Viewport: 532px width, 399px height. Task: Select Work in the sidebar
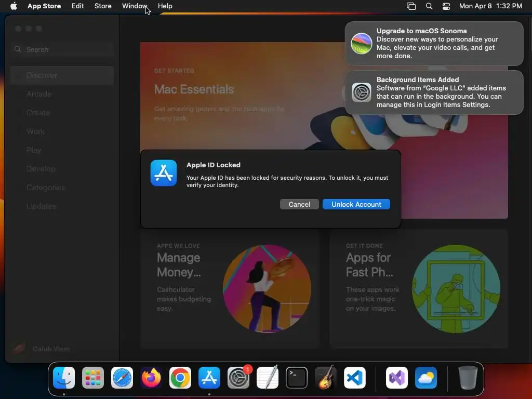click(x=62, y=131)
